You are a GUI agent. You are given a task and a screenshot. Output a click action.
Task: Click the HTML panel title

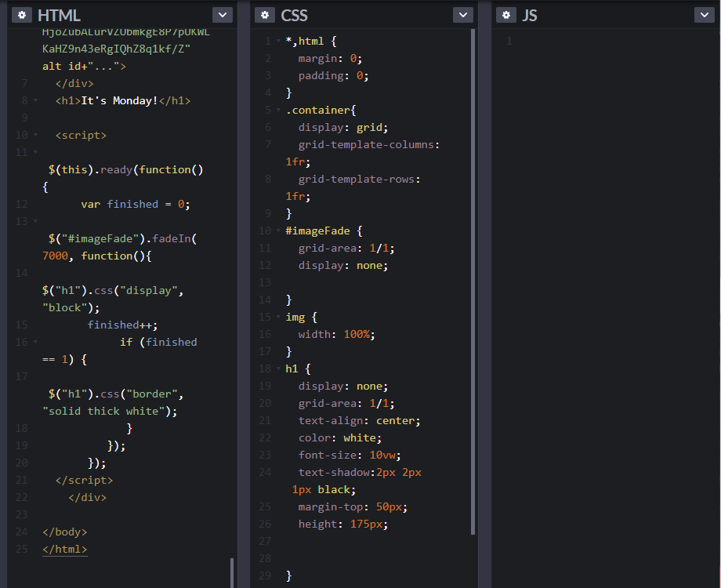[60, 15]
